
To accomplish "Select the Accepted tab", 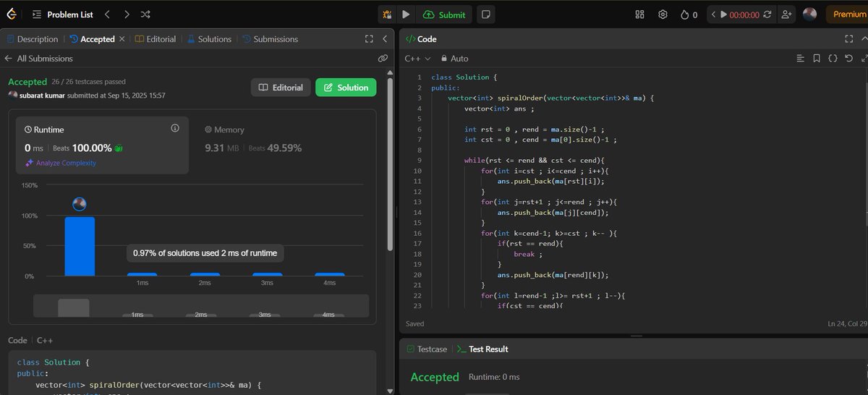I will tap(92, 39).
